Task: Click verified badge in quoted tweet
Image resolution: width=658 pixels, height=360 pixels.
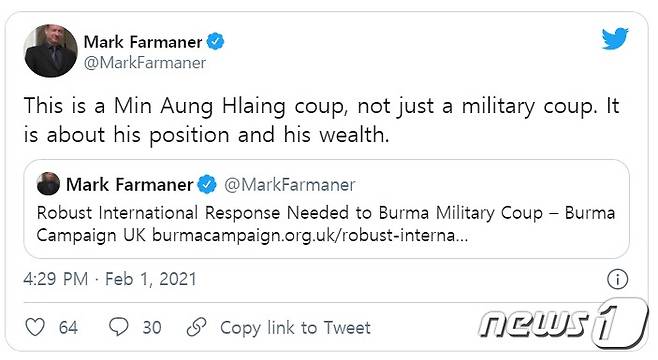Action: tap(207, 185)
